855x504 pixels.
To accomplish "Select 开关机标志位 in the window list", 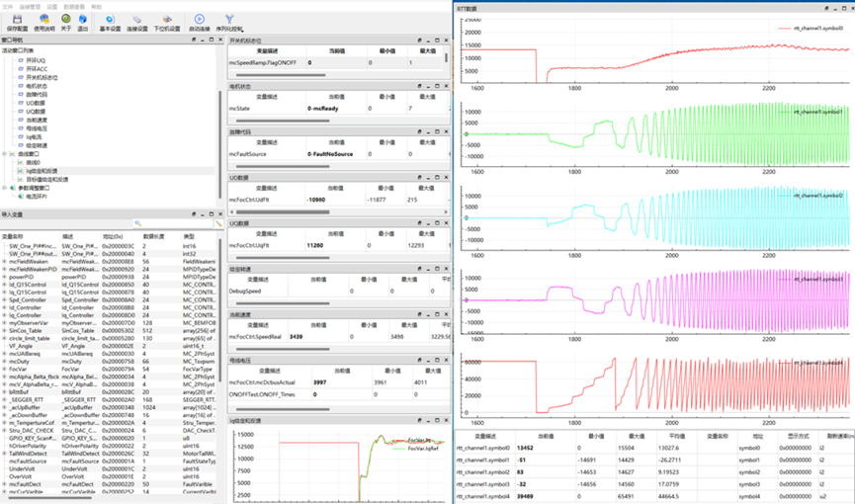I will tap(43, 77).
